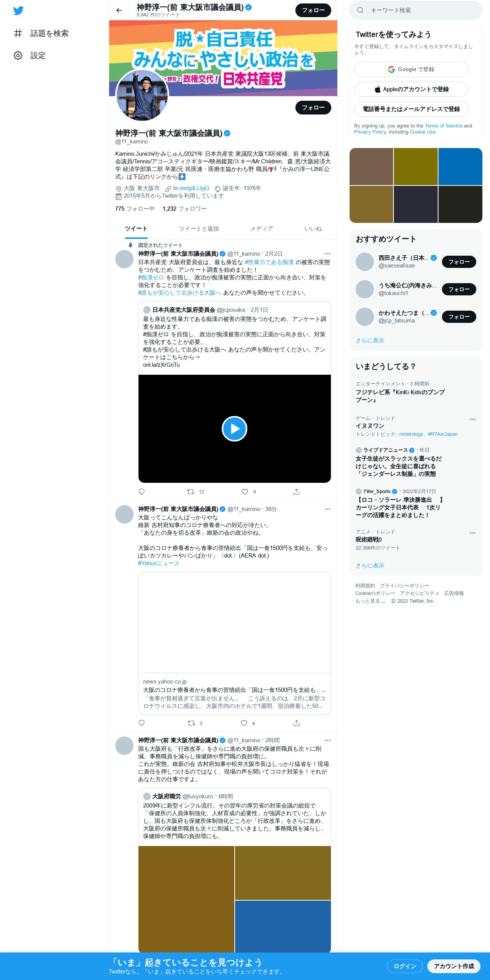Like the pinned tweet with 9 likes

(x=248, y=492)
